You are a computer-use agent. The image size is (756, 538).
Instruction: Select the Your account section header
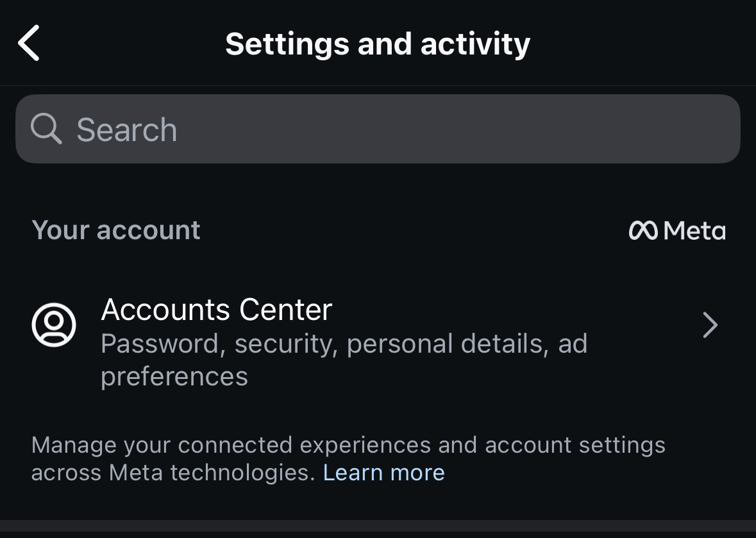tap(116, 230)
